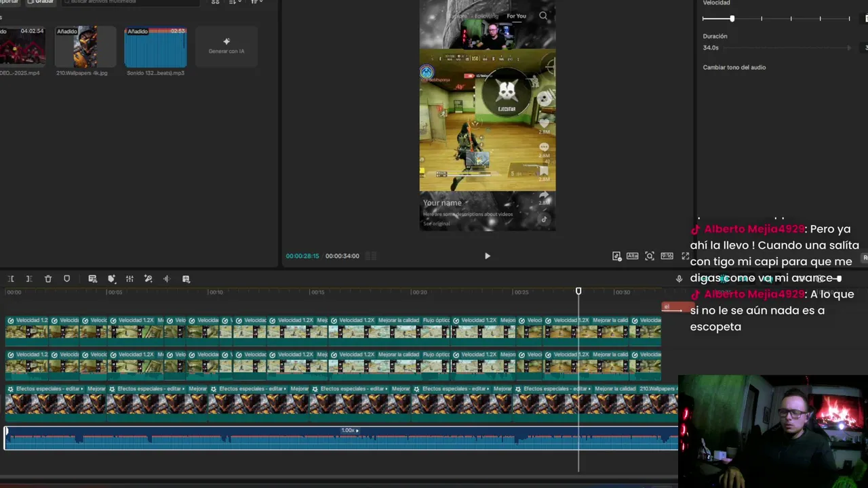
Task: Click the AI tag sparkle icon in timeline toolbar
Action: 112,279
